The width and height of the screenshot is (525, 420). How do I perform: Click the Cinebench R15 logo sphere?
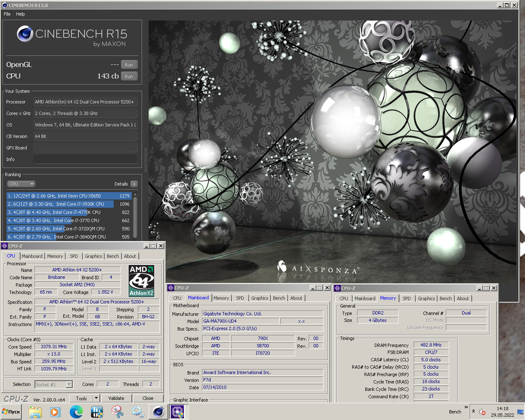25,34
